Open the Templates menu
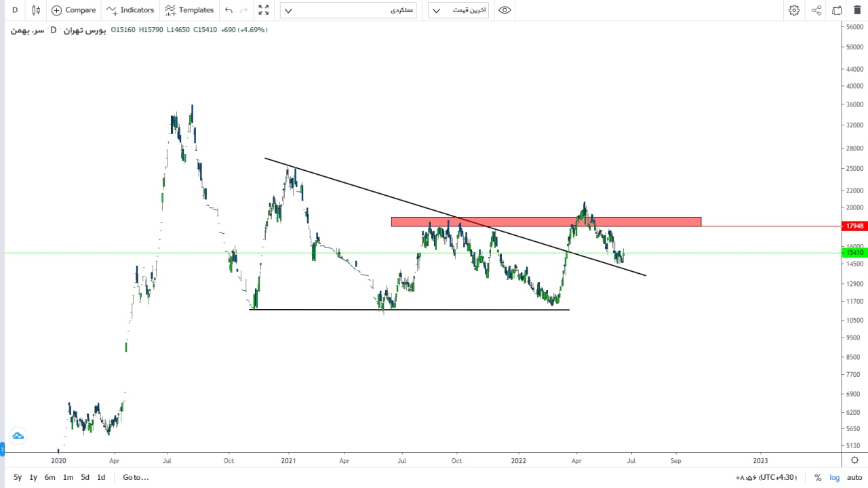 (189, 10)
